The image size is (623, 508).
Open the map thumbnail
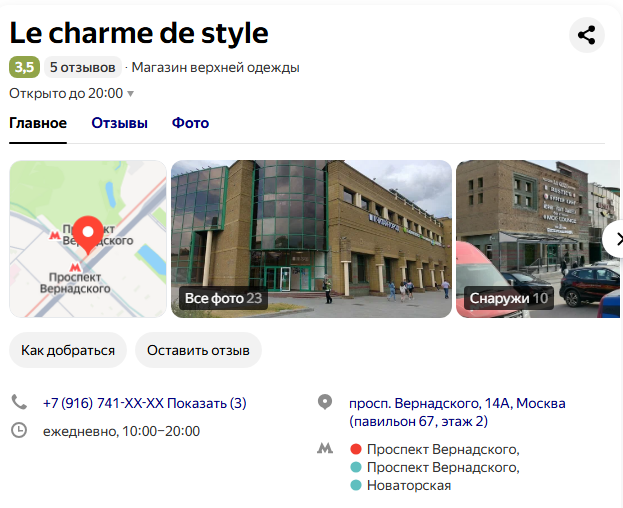88,239
